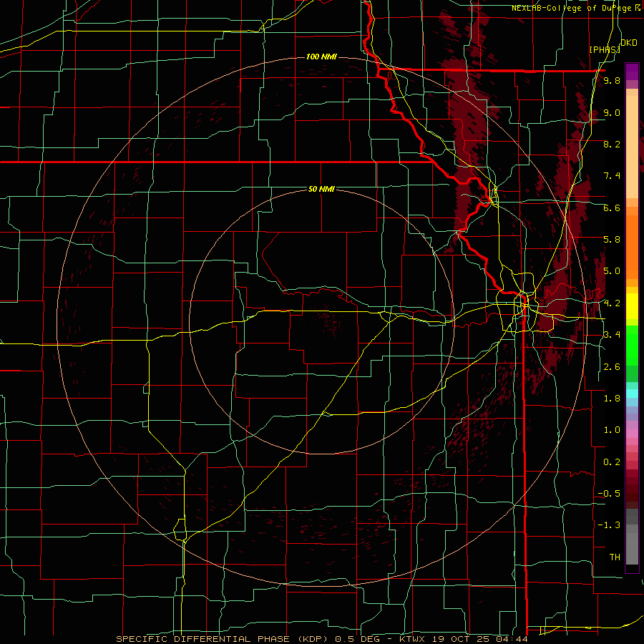Pick the yellow band on the color scale

632,306
